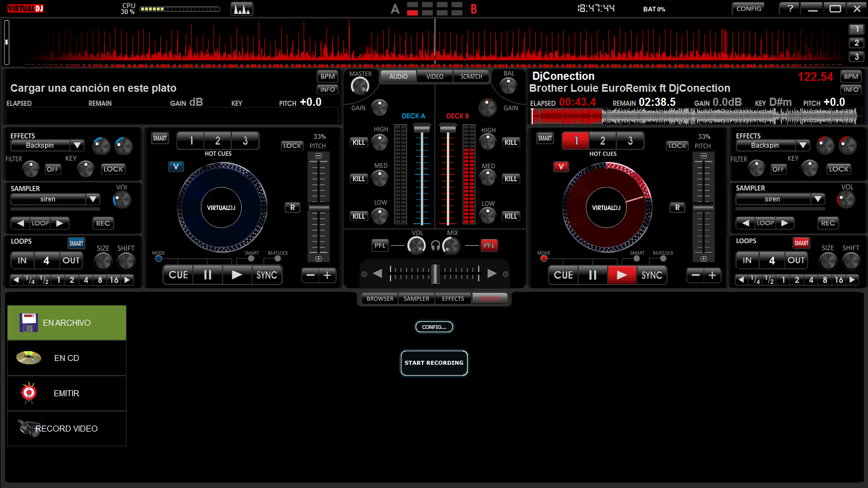
Task: Click deck B hot cue 1
Action: pos(576,141)
